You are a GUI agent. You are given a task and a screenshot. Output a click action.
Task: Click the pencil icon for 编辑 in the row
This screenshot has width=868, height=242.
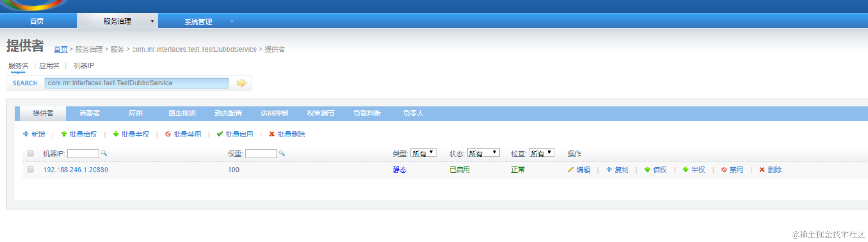(570, 169)
